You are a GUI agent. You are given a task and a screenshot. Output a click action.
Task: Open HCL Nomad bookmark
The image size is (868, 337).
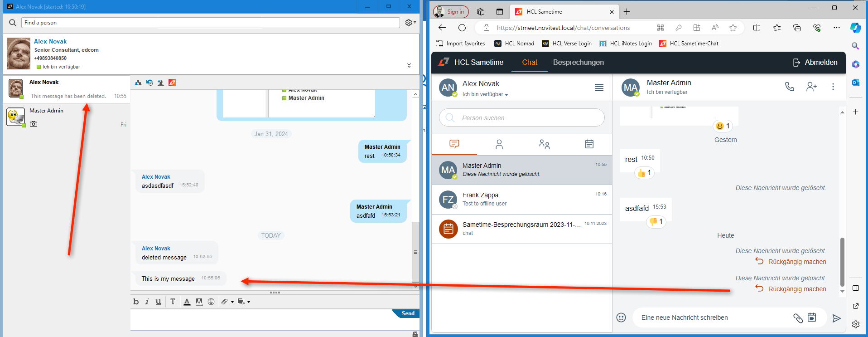click(514, 44)
